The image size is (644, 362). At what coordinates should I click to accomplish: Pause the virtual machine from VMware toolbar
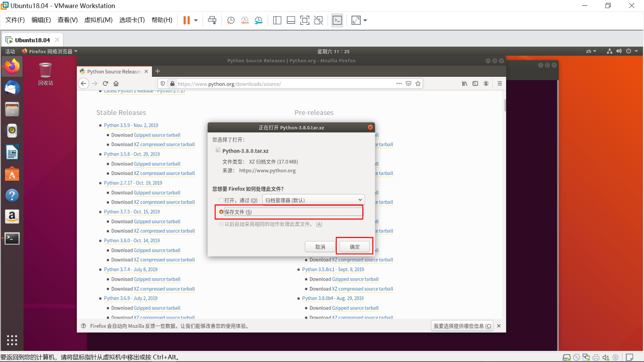(x=187, y=20)
